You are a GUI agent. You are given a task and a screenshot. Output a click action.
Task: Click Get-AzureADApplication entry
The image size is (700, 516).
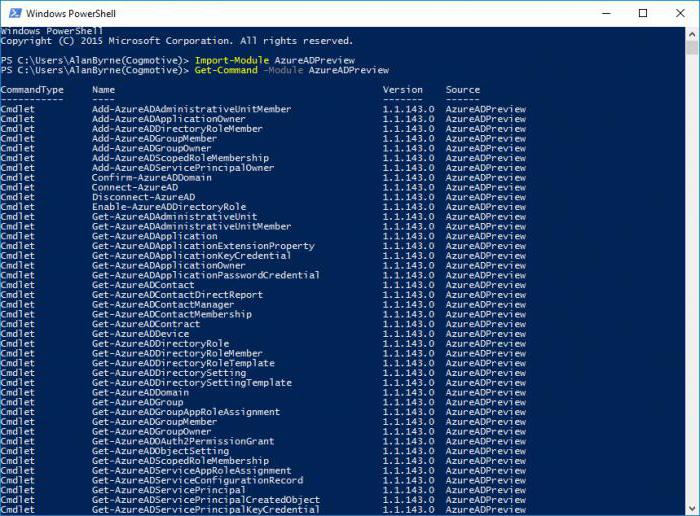click(x=154, y=236)
